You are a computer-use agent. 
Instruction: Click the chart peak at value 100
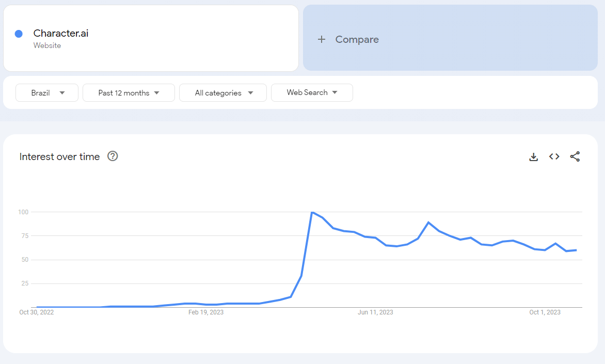coord(312,212)
